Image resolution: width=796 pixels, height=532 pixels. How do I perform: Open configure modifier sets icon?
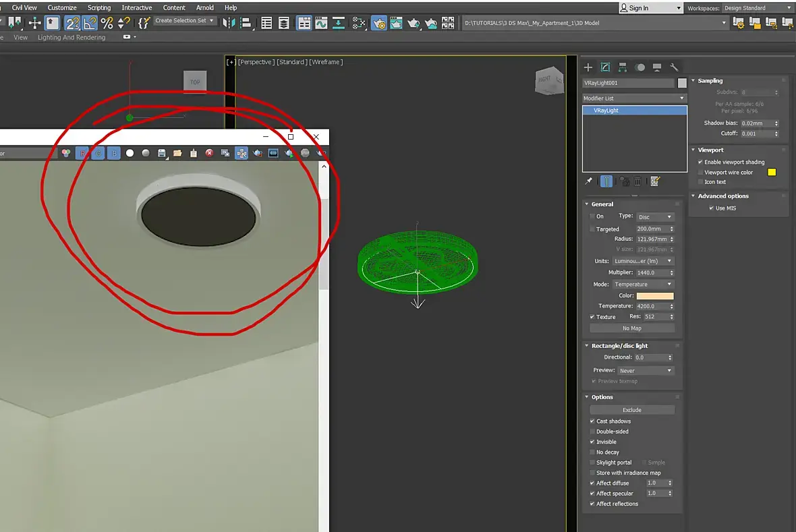tap(655, 181)
